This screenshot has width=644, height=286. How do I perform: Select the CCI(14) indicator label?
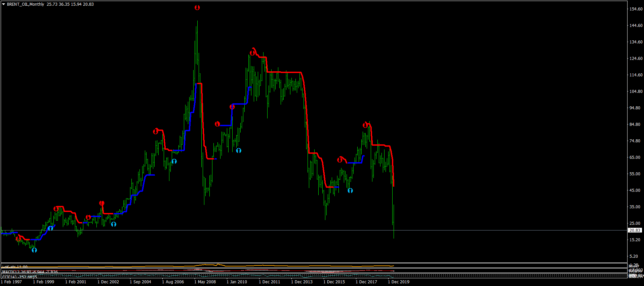[x=19, y=277]
